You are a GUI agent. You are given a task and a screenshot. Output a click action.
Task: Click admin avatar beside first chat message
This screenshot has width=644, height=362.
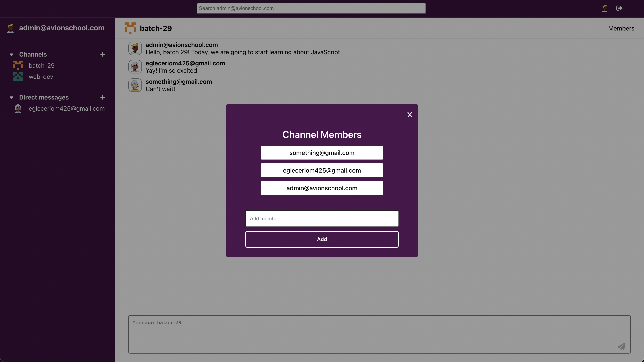point(135,48)
